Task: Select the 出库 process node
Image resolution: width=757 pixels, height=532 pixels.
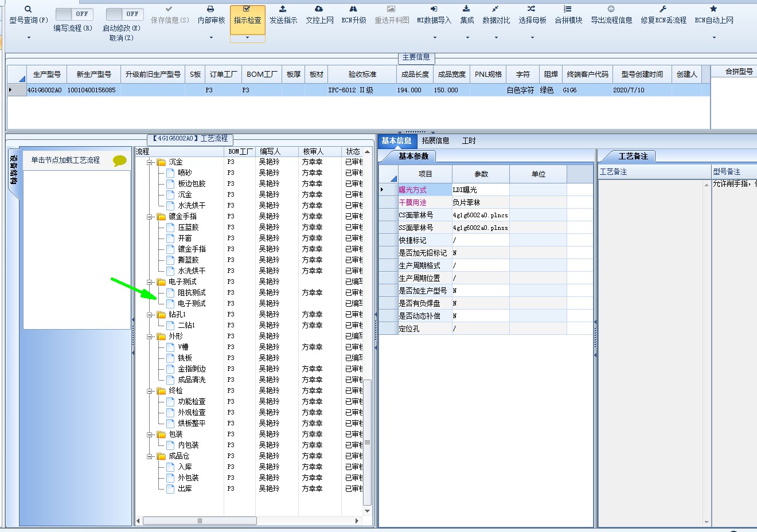Action: click(185, 488)
